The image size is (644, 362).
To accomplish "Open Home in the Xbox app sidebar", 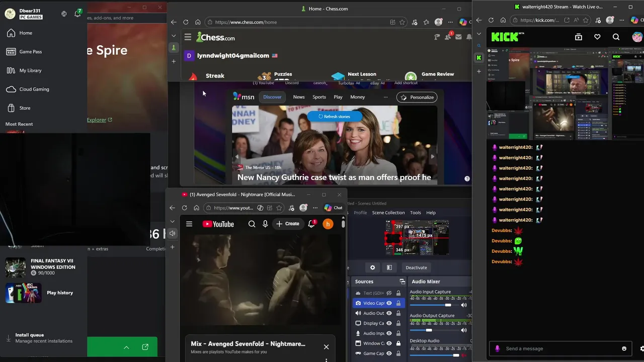I will coord(26,33).
